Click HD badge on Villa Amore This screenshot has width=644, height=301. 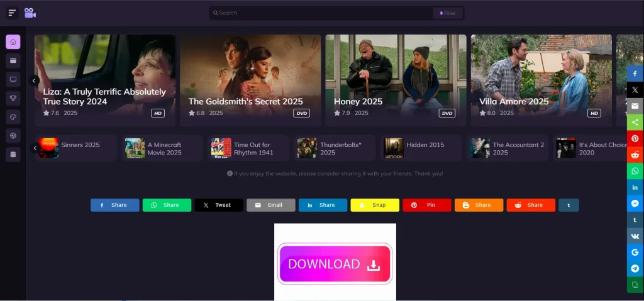pos(594,113)
